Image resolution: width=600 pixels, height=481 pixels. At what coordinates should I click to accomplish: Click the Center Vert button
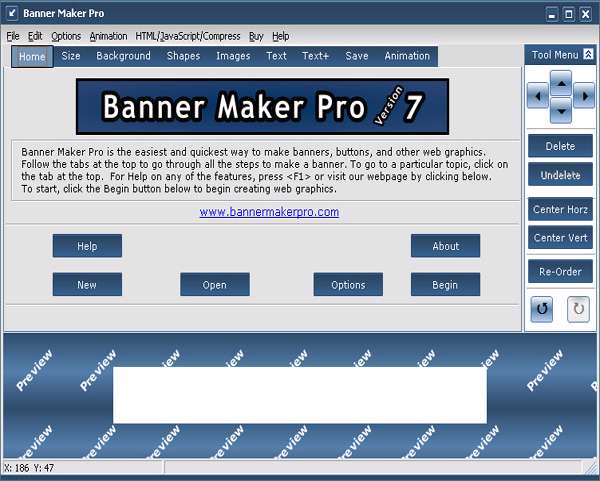pyautogui.click(x=560, y=238)
